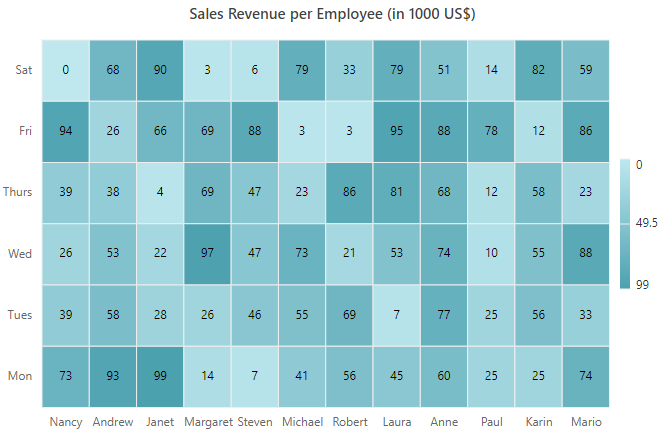Click Robert's Thursday cell showing 86
Screen dimensions: 661x447
(349, 193)
